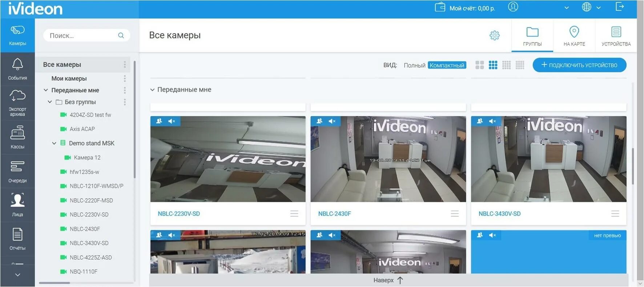
Task: Select the hfw1235s-w camera
Action: tap(84, 172)
